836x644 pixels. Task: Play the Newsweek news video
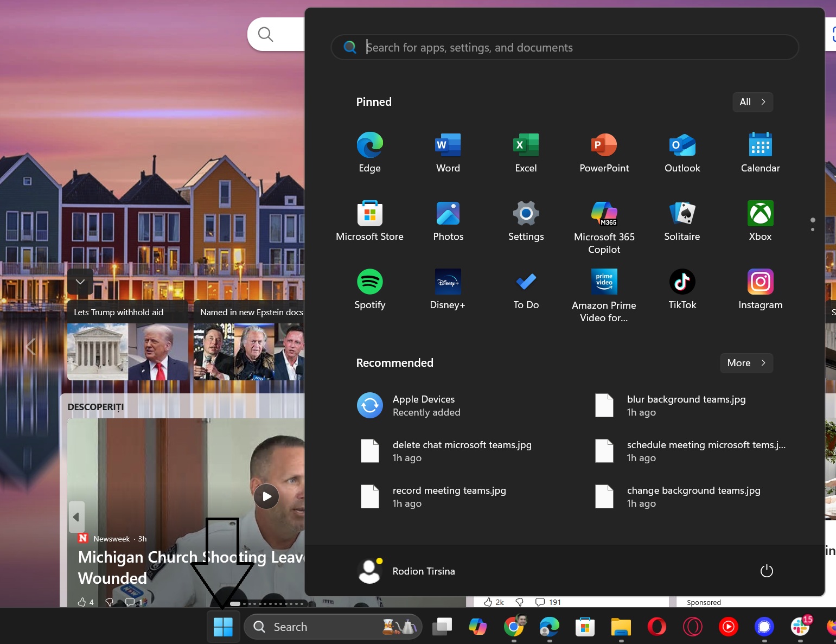tap(266, 496)
